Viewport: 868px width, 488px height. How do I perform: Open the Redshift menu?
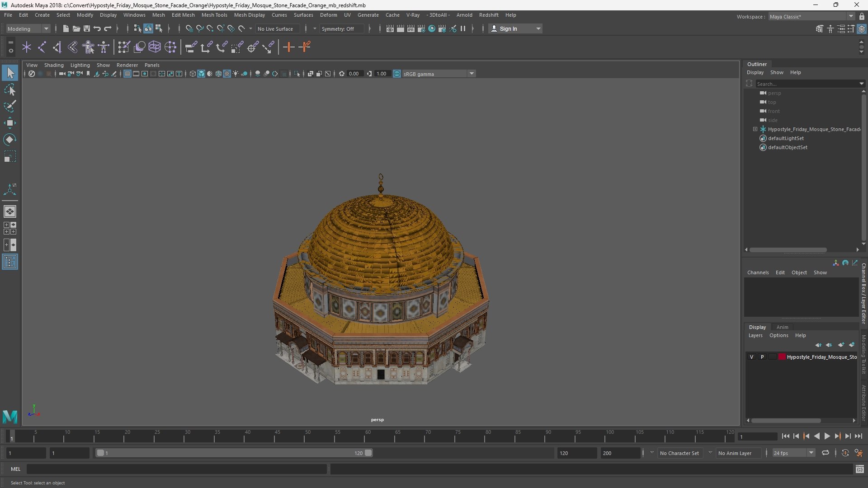(489, 15)
